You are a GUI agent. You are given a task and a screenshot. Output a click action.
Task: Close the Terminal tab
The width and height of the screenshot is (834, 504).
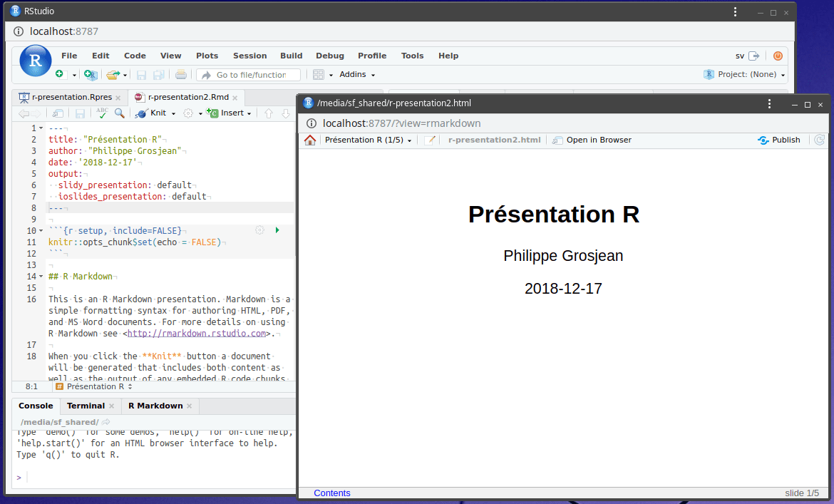[112, 406]
